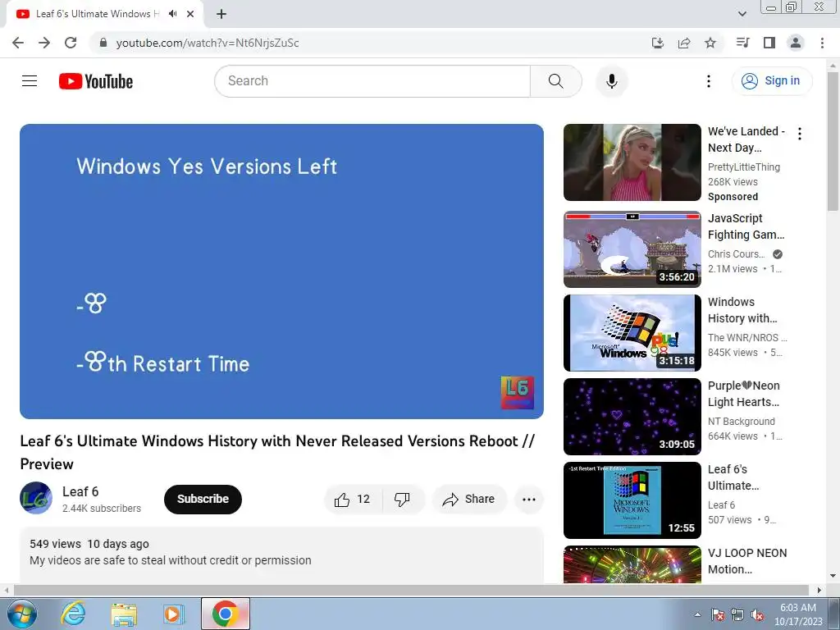The image size is (840, 630).
Task: Click the video player area
Action: tap(282, 271)
